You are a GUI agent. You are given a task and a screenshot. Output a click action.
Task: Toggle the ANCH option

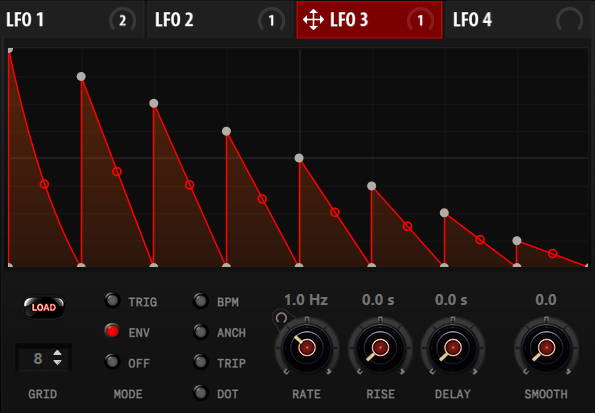tap(200, 331)
